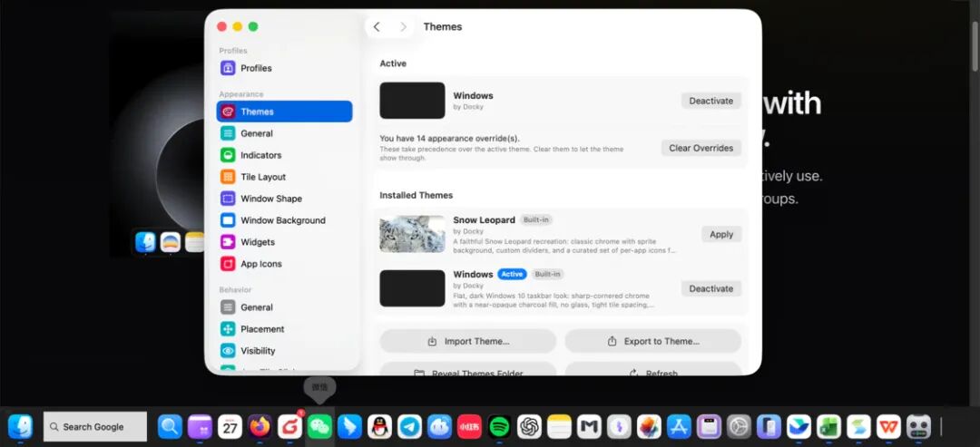Open Window Shape settings
The image size is (980, 447).
tap(284, 199)
